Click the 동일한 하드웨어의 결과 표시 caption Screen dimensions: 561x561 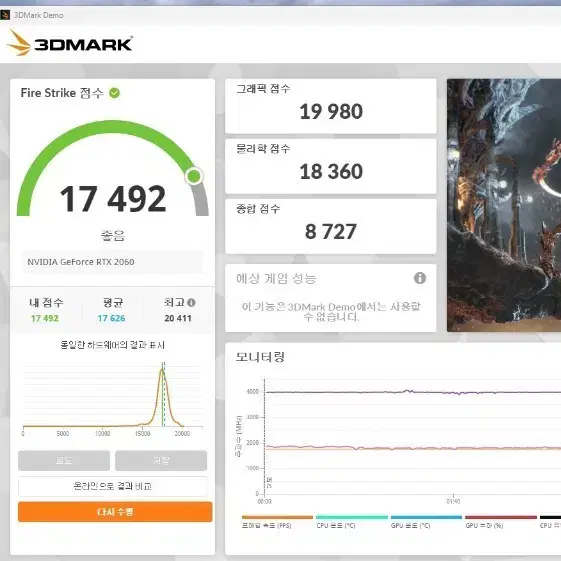click(112, 345)
